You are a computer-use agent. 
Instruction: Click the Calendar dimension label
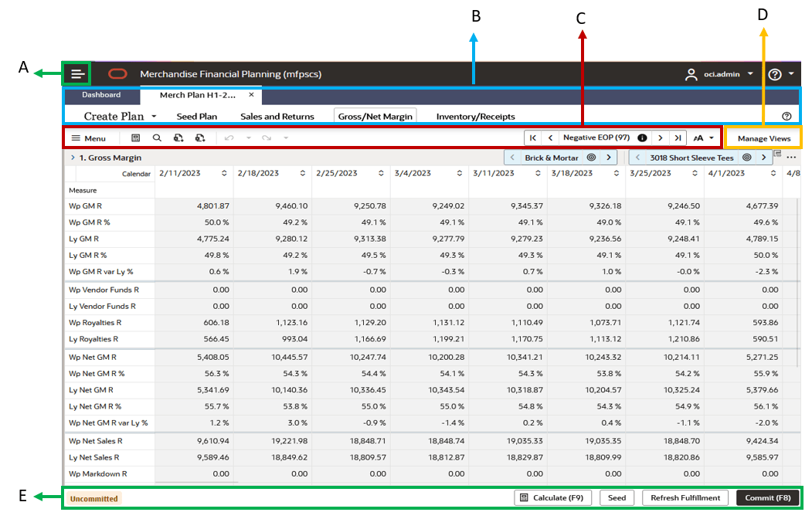[x=136, y=174]
